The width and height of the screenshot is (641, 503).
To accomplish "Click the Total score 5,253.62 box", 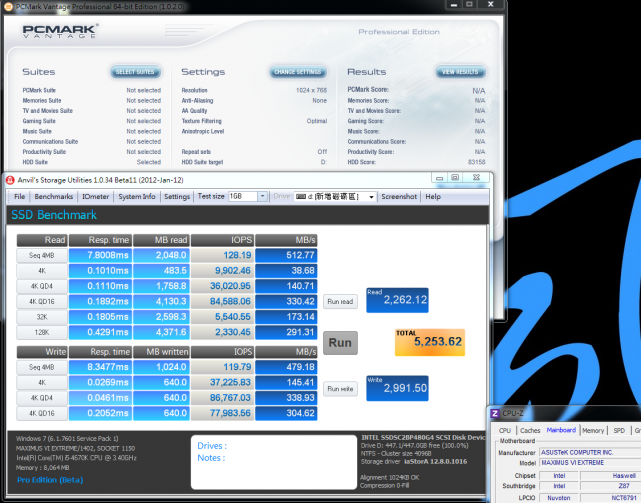I will click(x=430, y=342).
